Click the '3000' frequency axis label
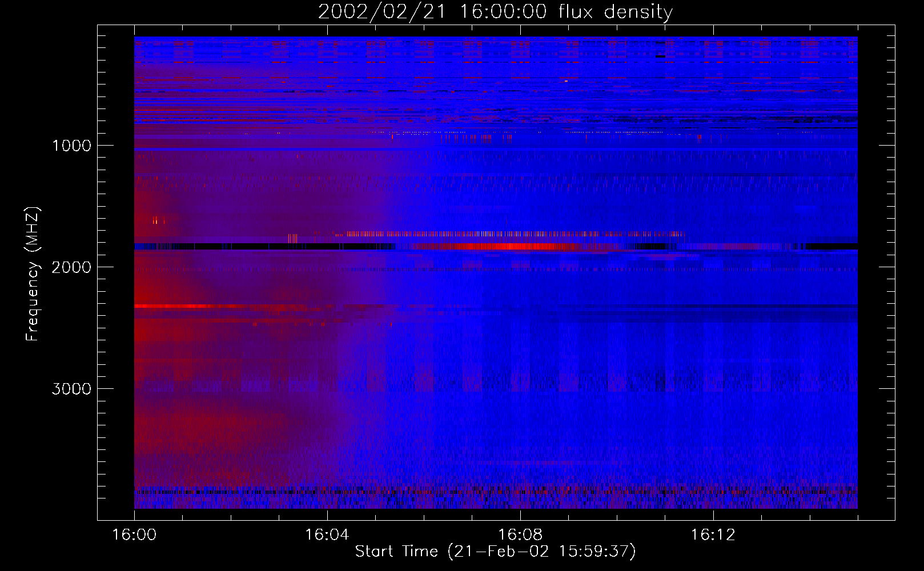This screenshot has width=924, height=571. (x=71, y=389)
